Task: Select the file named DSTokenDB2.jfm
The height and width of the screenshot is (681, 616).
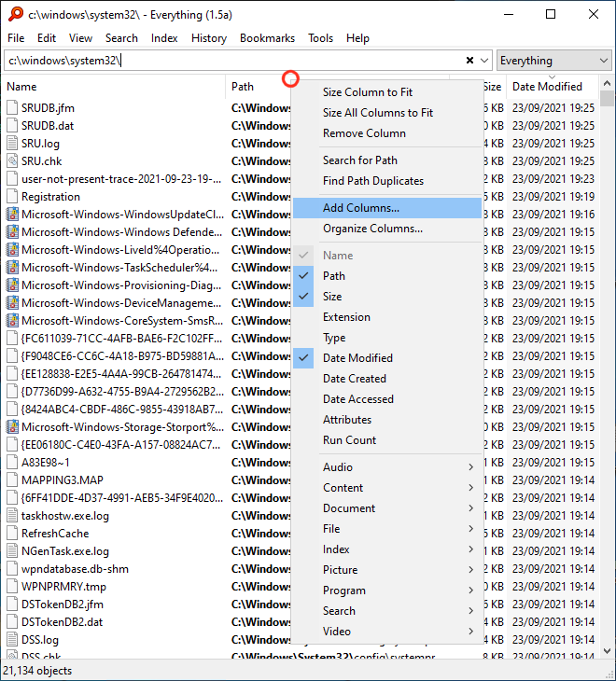Action: pos(63,605)
